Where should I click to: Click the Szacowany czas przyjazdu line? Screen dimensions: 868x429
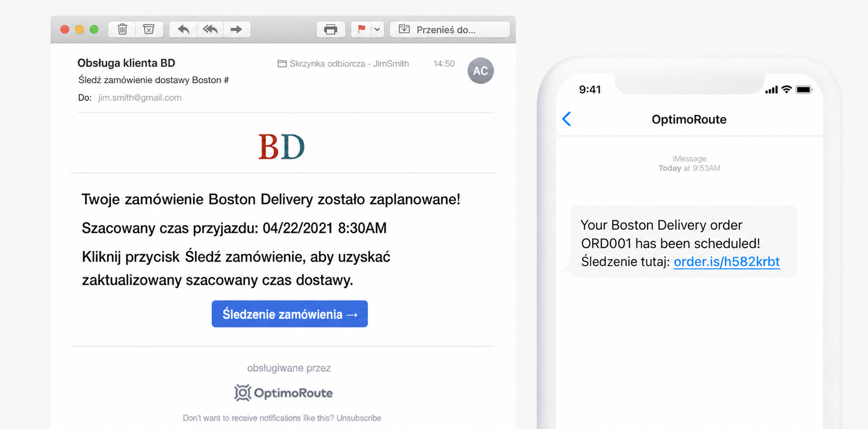(234, 228)
